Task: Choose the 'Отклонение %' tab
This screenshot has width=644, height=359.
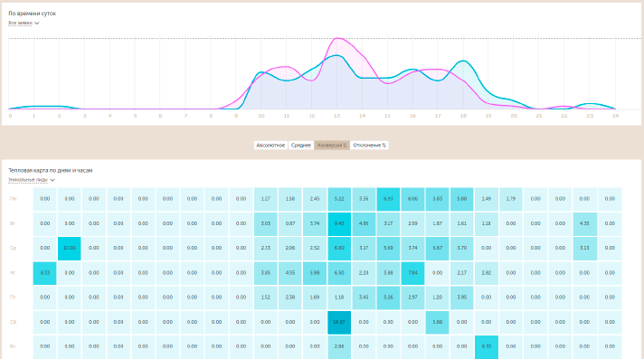Action: (x=369, y=145)
